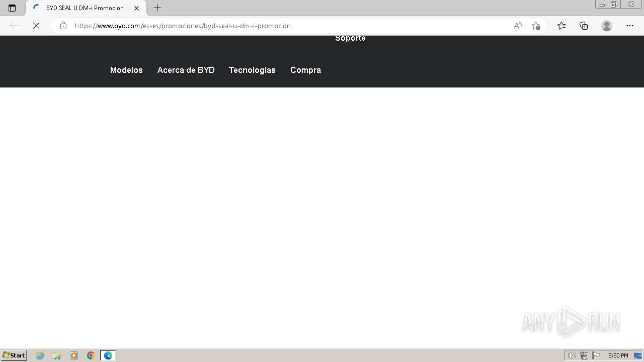Launch Google Chrome from taskbar
This screenshot has width=644, height=362.
[x=91, y=355]
